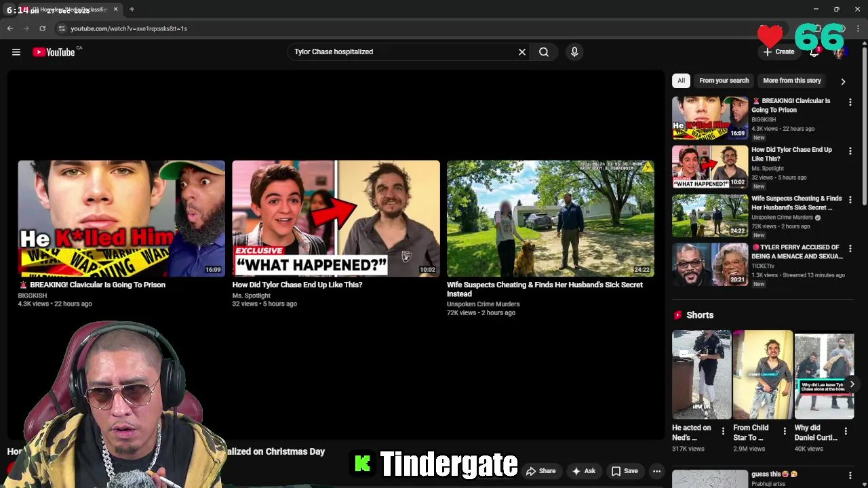The width and height of the screenshot is (868, 488).
Task: Open He acted on Ned's short
Action: [701, 375]
